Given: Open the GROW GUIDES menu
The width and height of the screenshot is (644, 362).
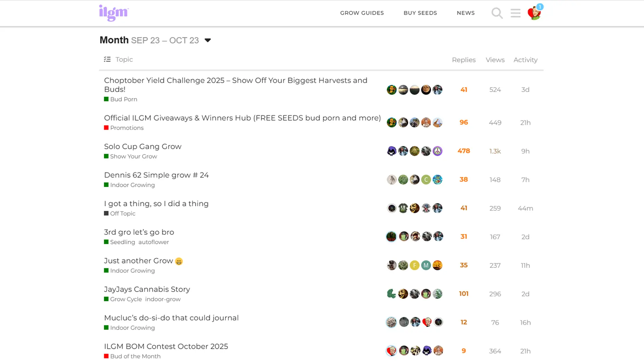Looking at the screenshot, I should pos(362,13).
